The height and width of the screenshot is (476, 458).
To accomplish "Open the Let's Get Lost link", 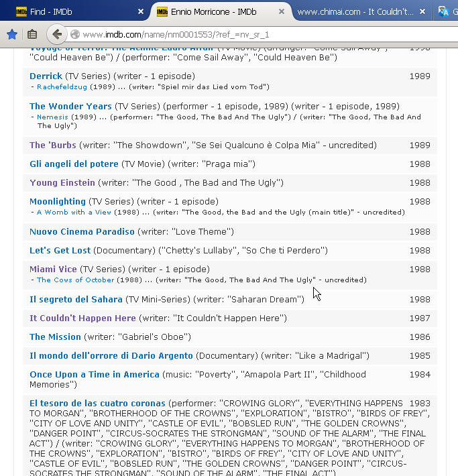I will 60,251.
